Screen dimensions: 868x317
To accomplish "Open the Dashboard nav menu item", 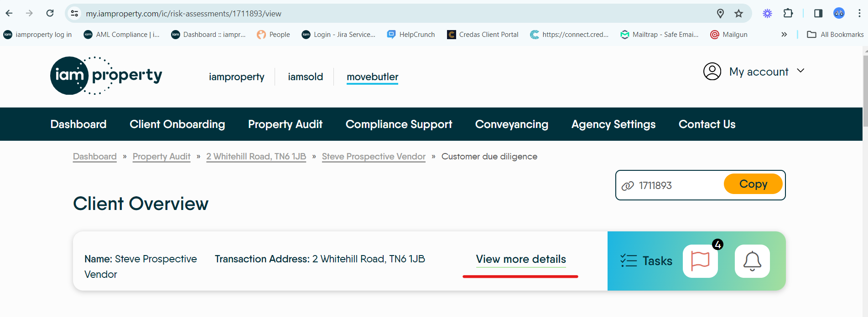I will click(78, 124).
